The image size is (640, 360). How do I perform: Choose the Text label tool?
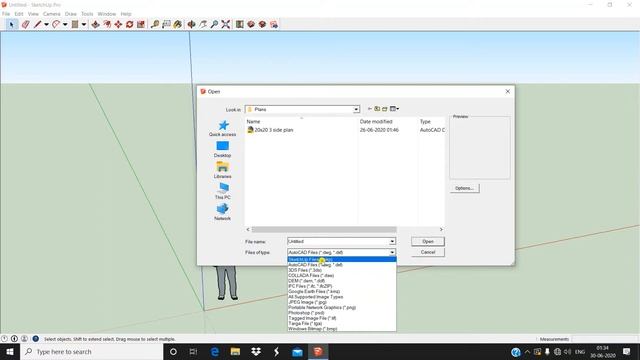pos(166,24)
